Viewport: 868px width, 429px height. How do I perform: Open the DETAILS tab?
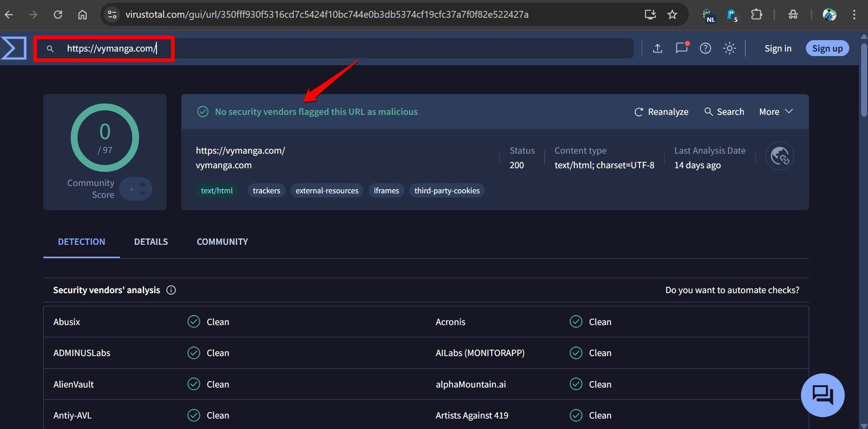pos(151,242)
